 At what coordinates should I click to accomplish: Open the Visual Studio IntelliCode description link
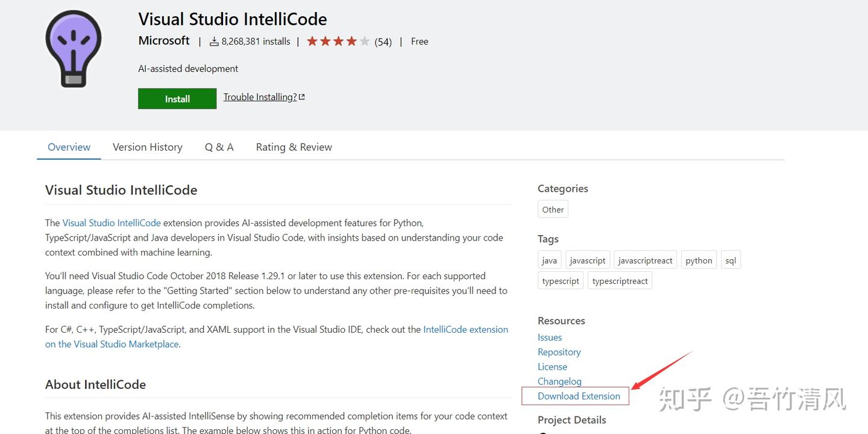[112, 223]
